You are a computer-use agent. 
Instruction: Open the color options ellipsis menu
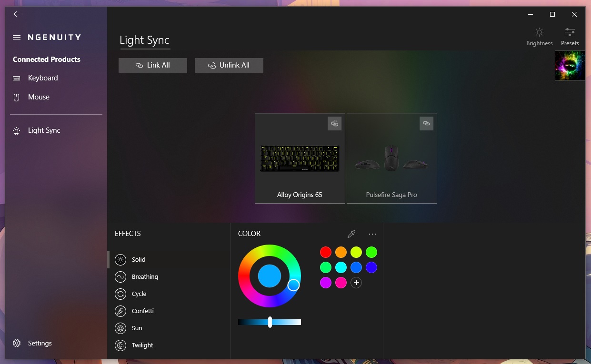coord(372,234)
